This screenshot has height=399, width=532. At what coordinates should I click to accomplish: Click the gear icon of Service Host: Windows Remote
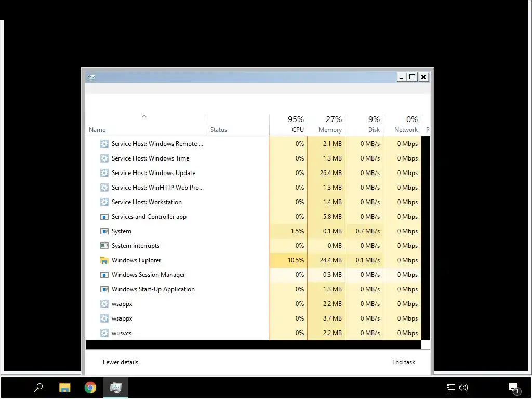pyautogui.click(x=104, y=144)
